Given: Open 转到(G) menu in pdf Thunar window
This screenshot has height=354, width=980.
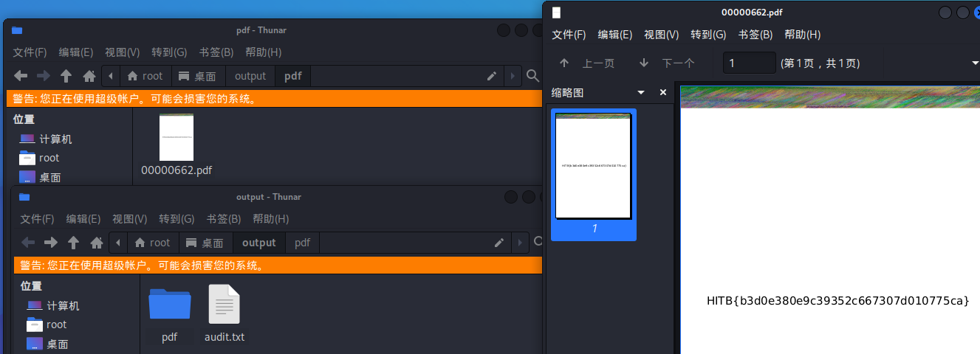Looking at the screenshot, I should pos(169,52).
